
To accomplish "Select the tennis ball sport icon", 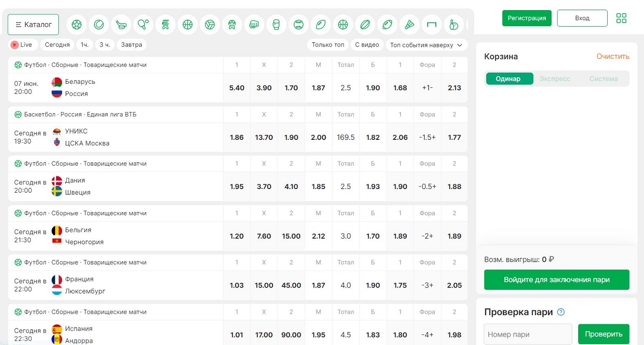I will coord(99,24).
